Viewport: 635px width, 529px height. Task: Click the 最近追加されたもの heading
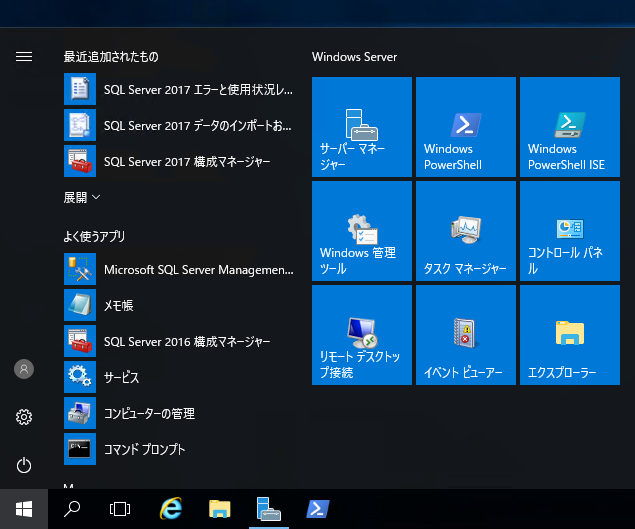click(111, 57)
